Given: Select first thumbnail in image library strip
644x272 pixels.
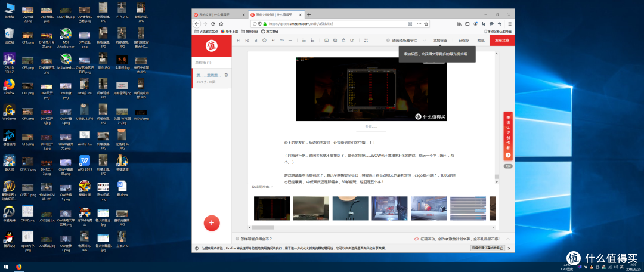Looking at the screenshot, I should click(271, 208).
